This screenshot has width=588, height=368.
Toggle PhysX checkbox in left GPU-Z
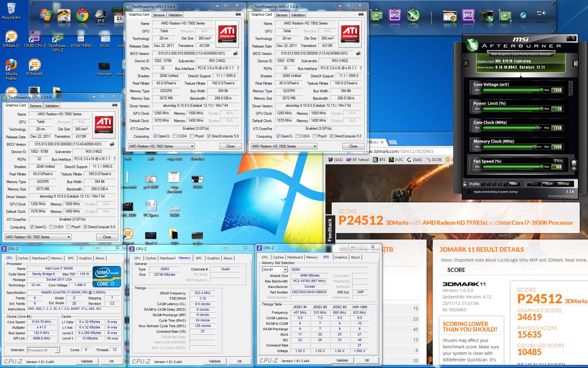69,227
